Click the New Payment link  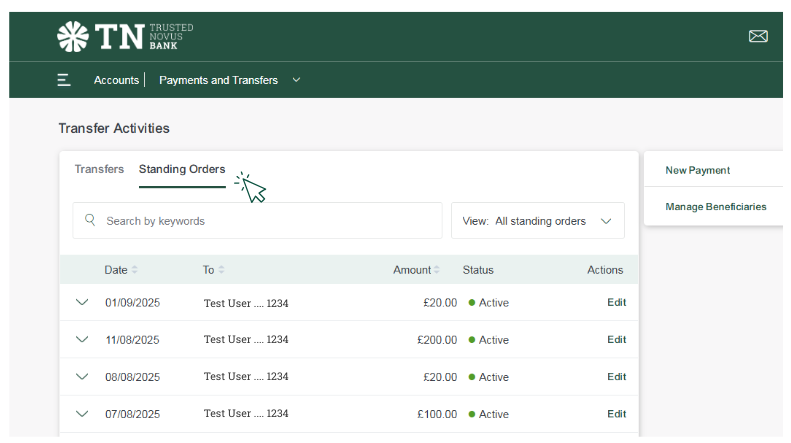(697, 170)
